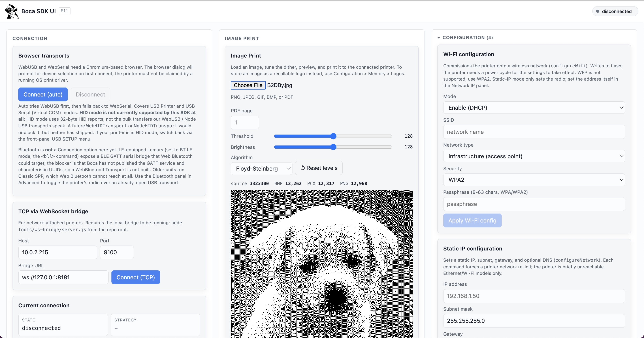This screenshot has width=644, height=338.
Task: Click the grayed Disconnect button
Action: (90, 94)
